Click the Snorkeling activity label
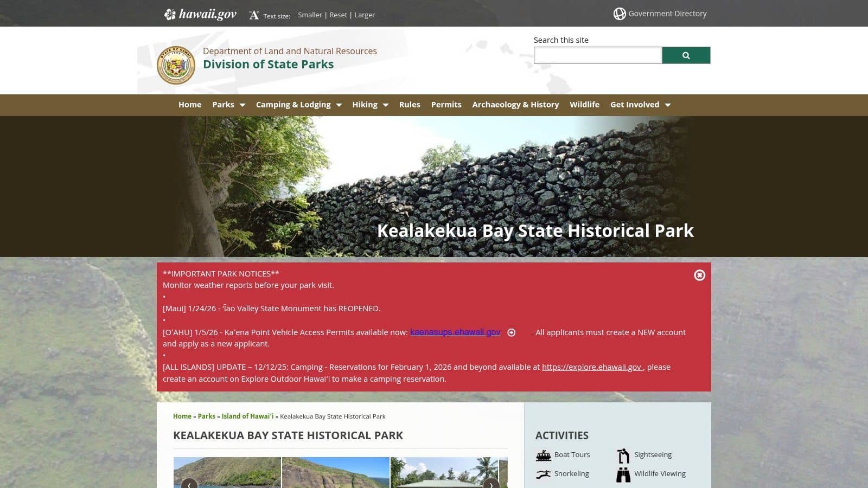868x488 pixels. (571, 474)
